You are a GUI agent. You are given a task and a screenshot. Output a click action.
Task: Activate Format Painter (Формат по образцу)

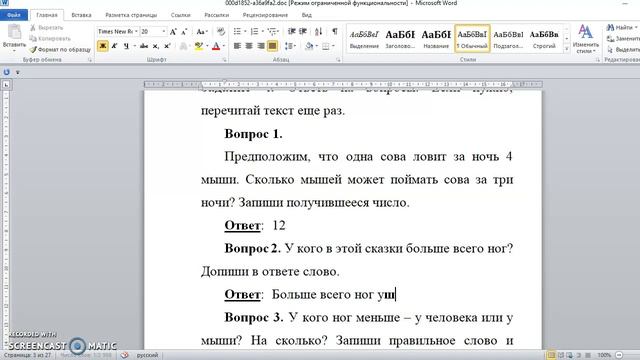[60, 49]
